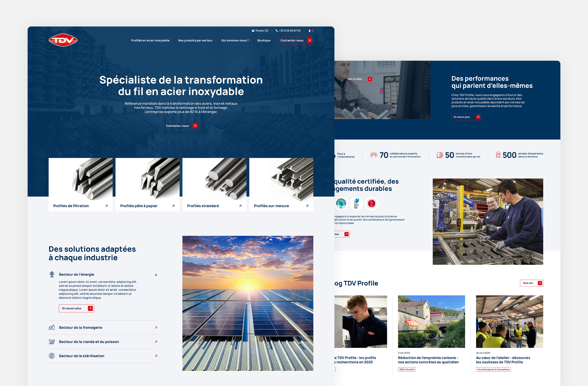Click the phone handset icon in the top bar

[x=277, y=31]
